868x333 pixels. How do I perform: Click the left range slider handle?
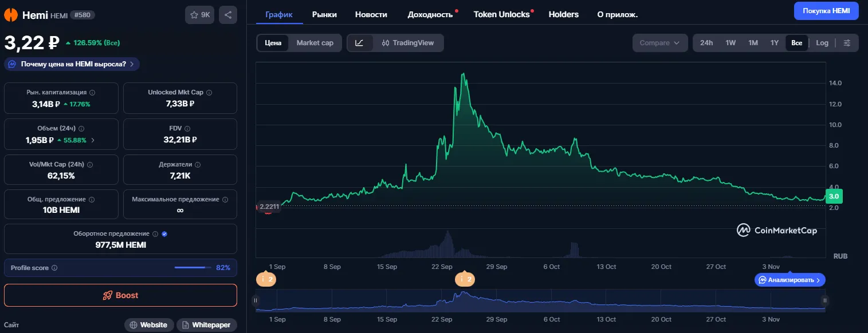[256, 300]
